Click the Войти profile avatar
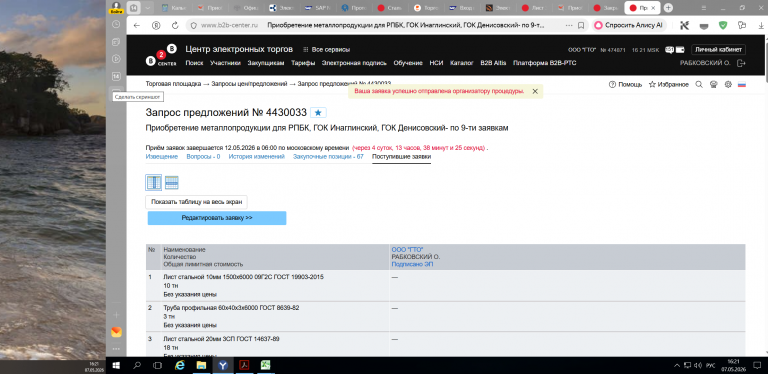Viewport: 768px width, 374px height. coord(116,7)
